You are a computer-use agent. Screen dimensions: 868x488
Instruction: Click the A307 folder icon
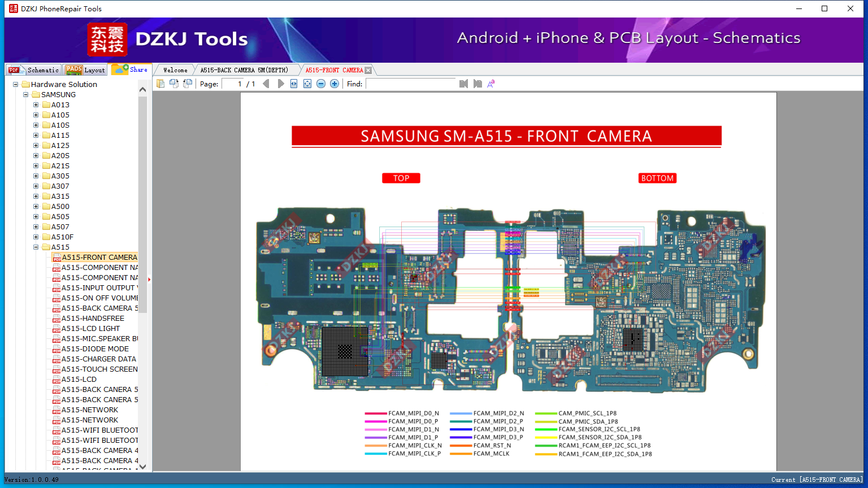click(46, 186)
